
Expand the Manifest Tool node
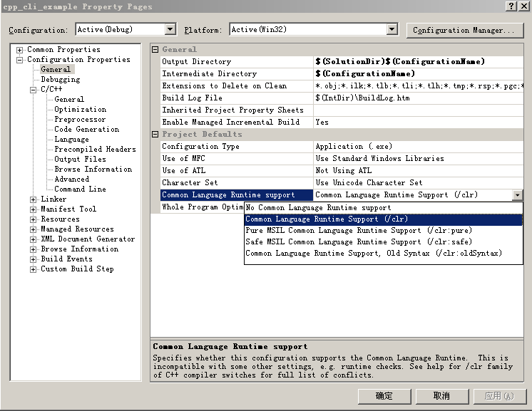(x=34, y=209)
